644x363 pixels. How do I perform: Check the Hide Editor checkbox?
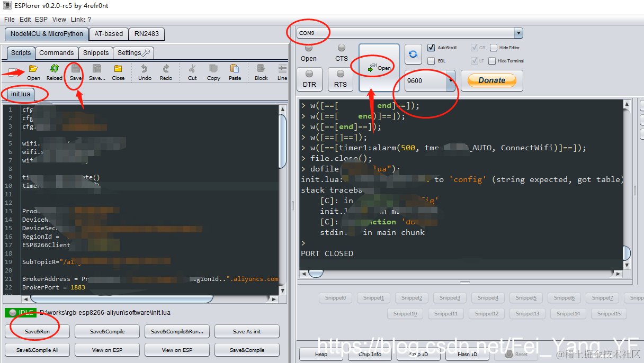tap(494, 48)
